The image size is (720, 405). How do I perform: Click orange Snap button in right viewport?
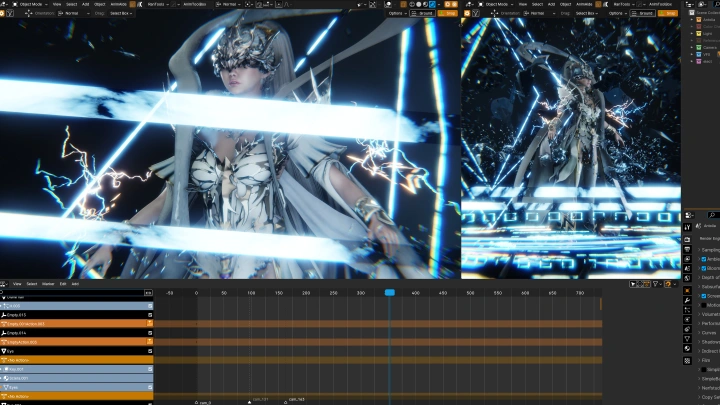coord(668,13)
